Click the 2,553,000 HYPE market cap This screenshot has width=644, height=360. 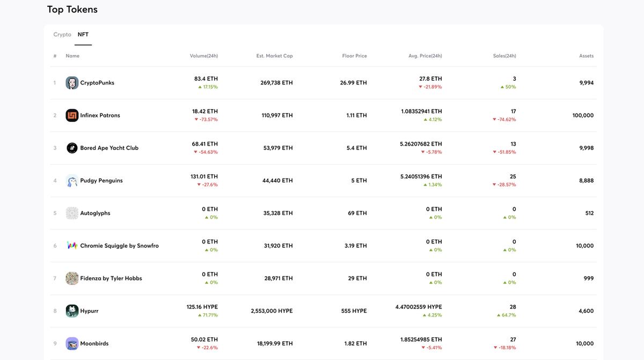272,311
